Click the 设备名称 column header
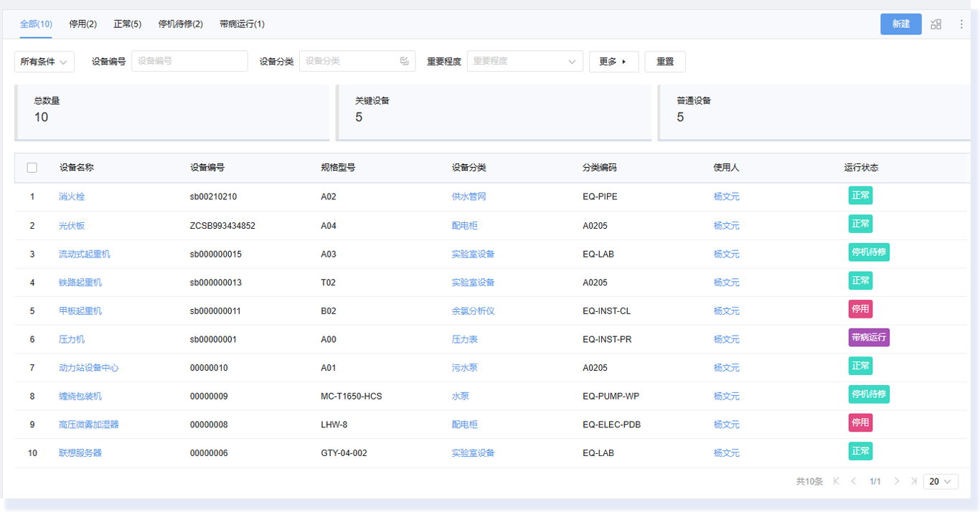 pos(77,168)
